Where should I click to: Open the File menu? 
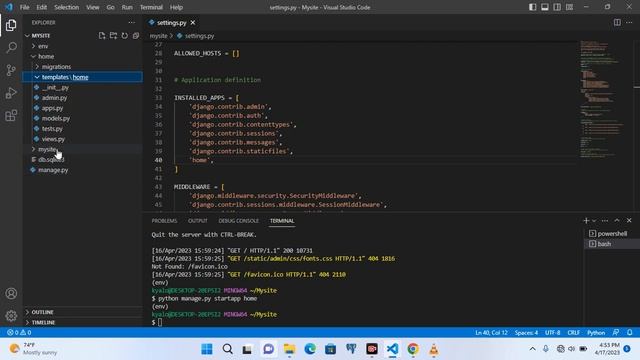pyautogui.click(x=24, y=7)
